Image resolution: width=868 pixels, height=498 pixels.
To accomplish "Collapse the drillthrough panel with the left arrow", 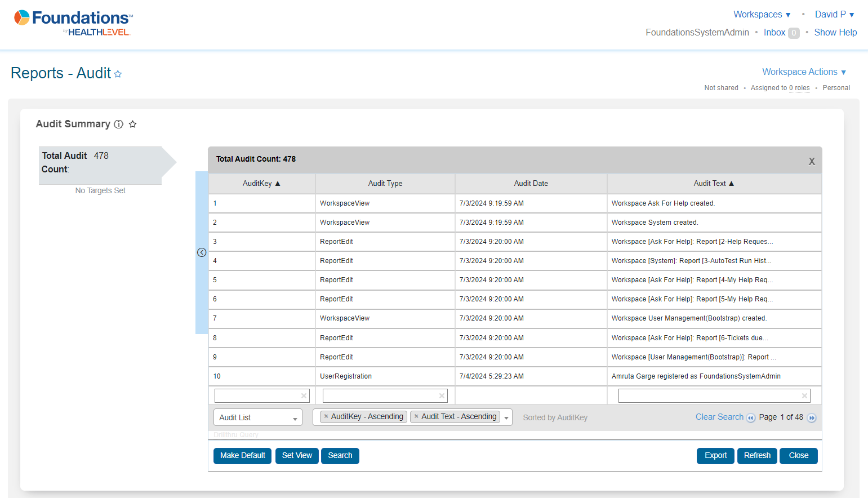I will point(202,252).
